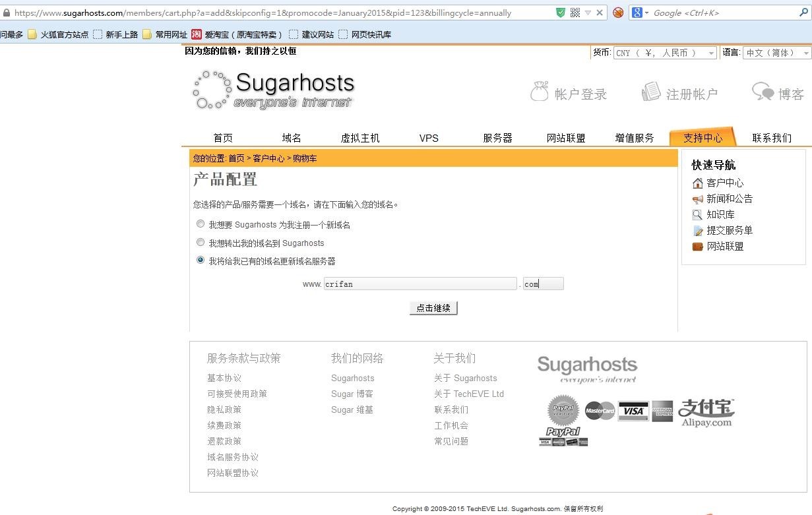Open the VPS navigation tab

(429, 138)
